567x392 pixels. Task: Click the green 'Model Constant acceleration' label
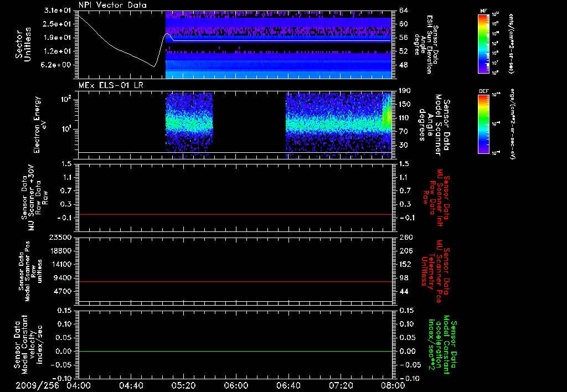click(442, 344)
